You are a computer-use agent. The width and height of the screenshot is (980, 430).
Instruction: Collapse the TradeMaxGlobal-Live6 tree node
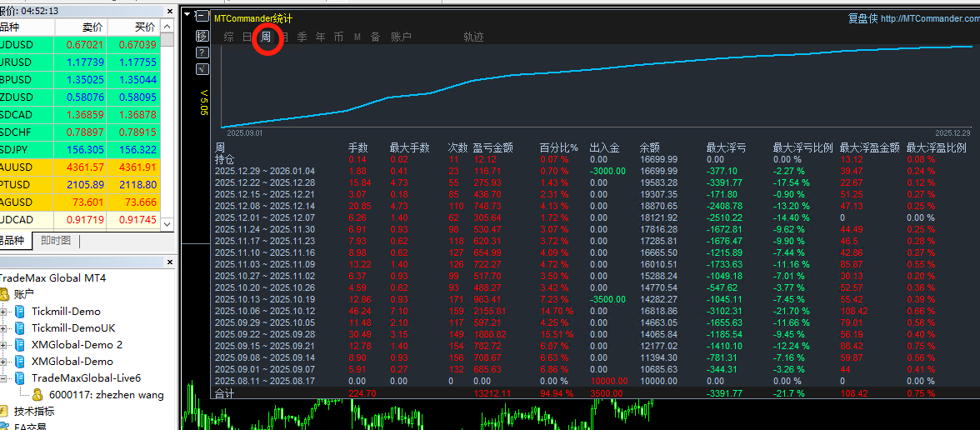click(x=3, y=378)
